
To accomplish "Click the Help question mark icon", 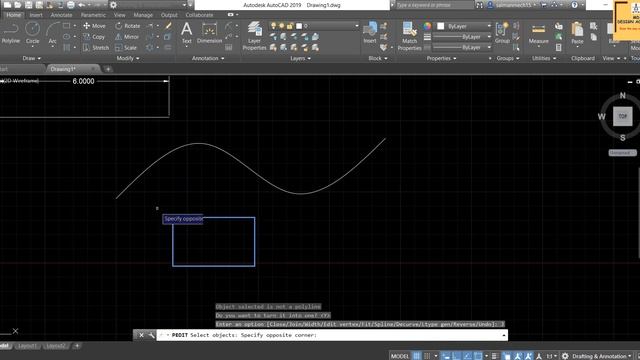I will coord(574,5).
